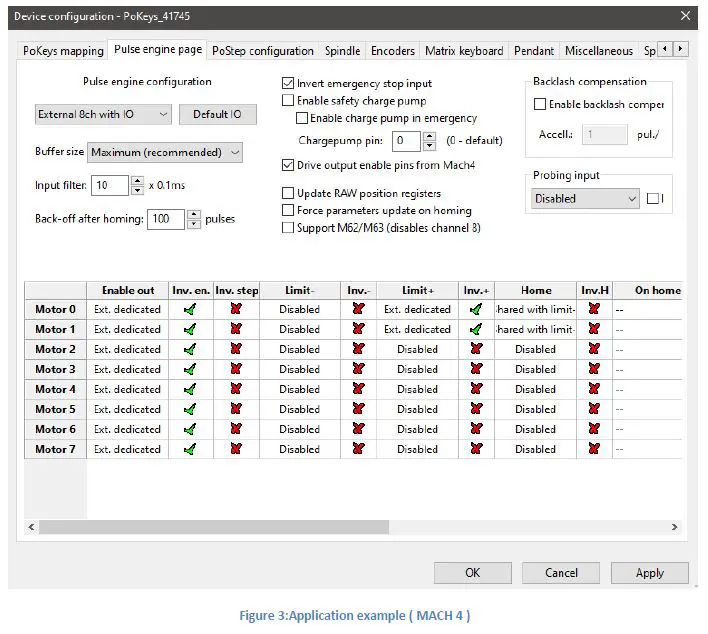This screenshot has height=634, width=708.
Task: Check Force parameters update on homing
Action: coord(288,210)
